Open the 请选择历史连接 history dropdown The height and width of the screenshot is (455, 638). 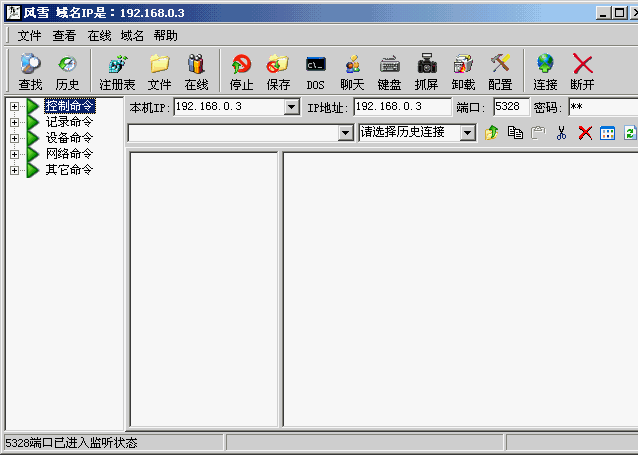[468, 133]
